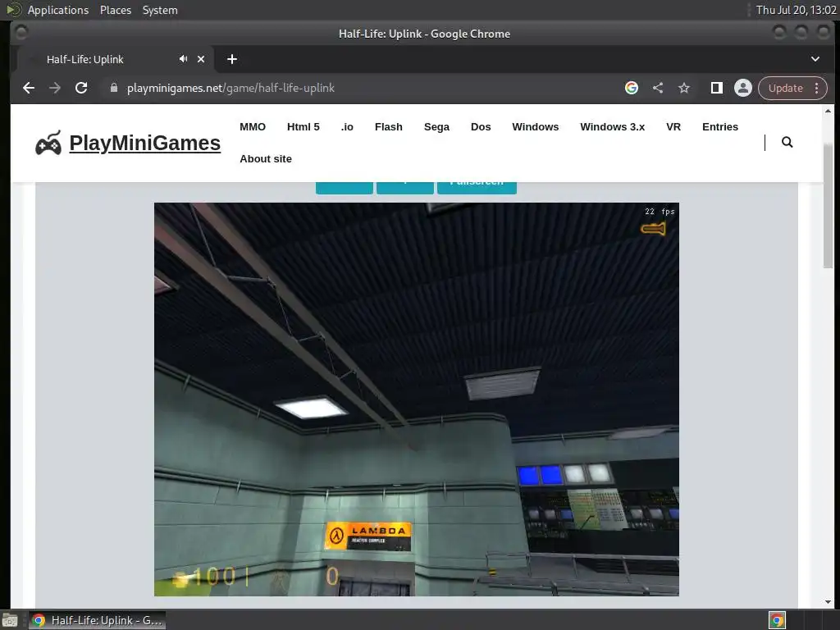Open the Dos category
Viewport: 840px width, 630px height.
(481, 127)
